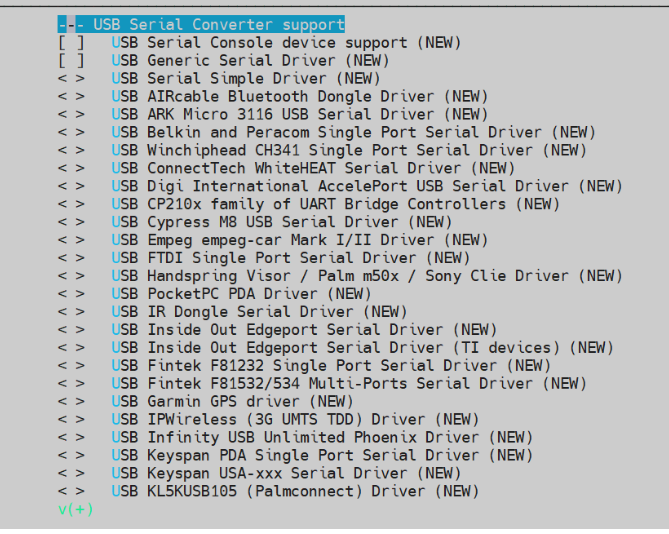Viewport: 669px width, 534px height.
Task: Toggle AIRcable Bluetooth Dongle Driver tristate box
Action: click(71, 96)
